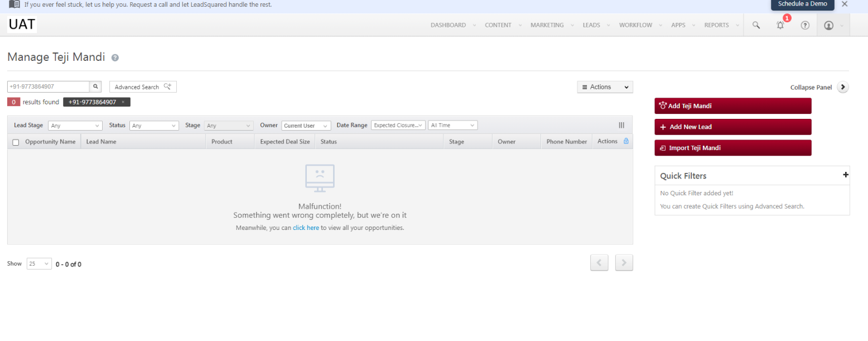The width and height of the screenshot is (868, 341).
Task: Click the search button next to phone search box
Action: point(95,87)
